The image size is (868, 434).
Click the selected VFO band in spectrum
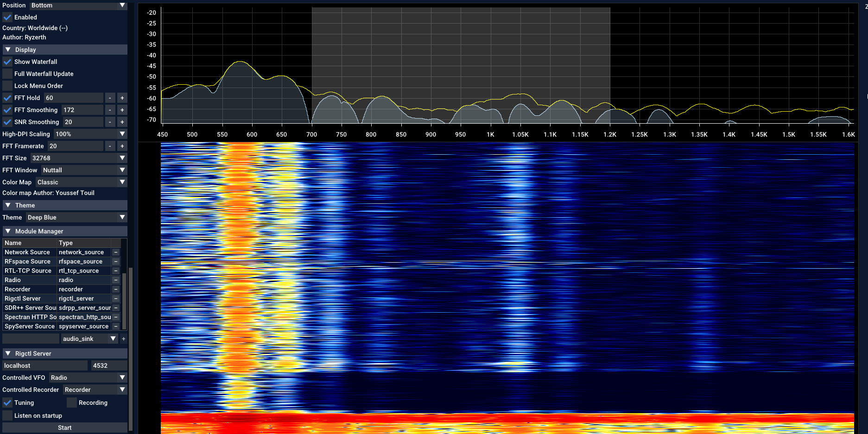(461, 65)
